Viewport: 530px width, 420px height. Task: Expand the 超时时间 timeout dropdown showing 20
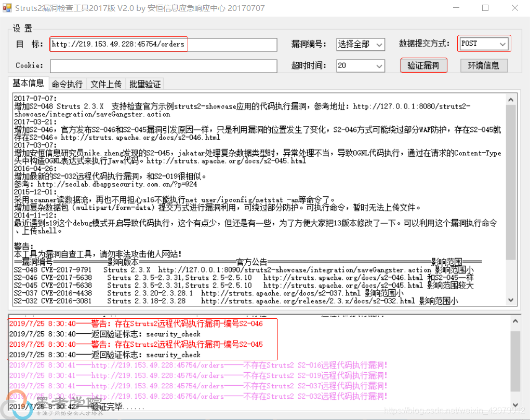(380, 66)
